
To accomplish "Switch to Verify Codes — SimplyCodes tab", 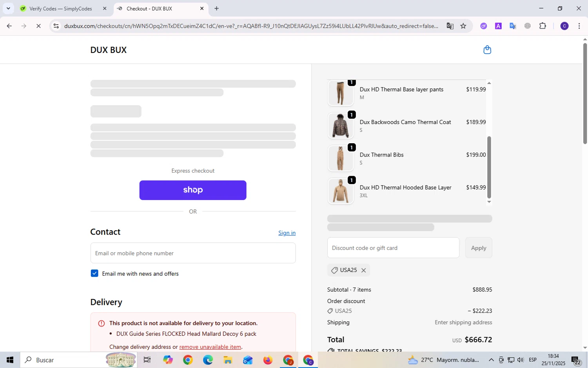I will click(x=60, y=9).
